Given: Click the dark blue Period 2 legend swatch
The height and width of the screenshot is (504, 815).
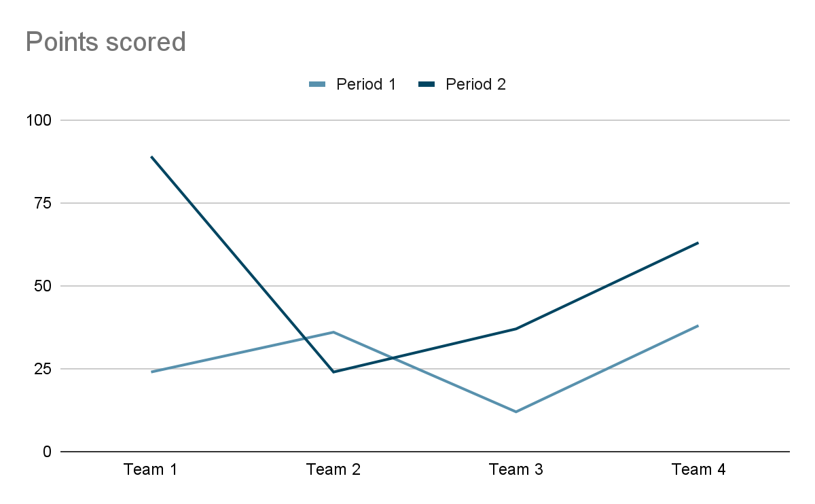Looking at the screenshot, I should [427, 84].
